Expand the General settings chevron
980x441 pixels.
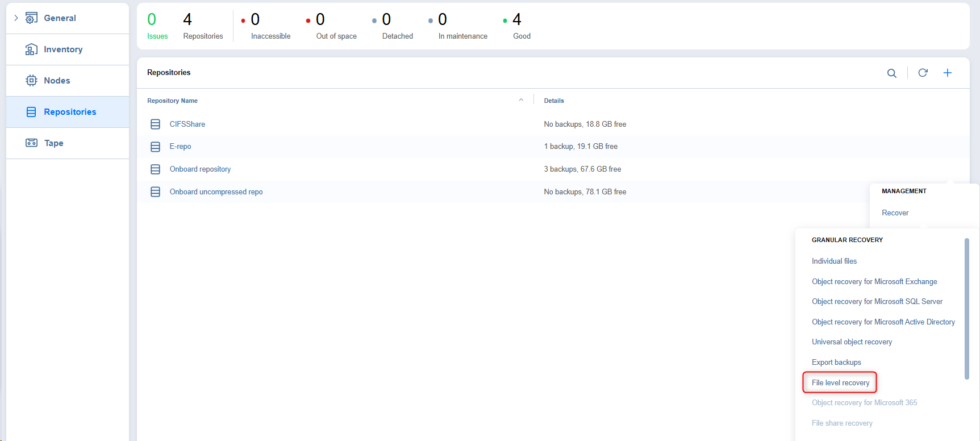[16, 18]
